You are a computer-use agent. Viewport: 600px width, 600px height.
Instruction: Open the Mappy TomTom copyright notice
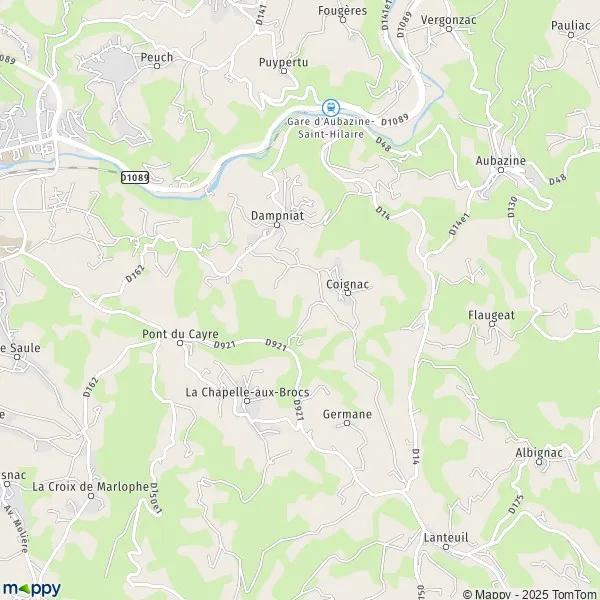click(531, 594)
